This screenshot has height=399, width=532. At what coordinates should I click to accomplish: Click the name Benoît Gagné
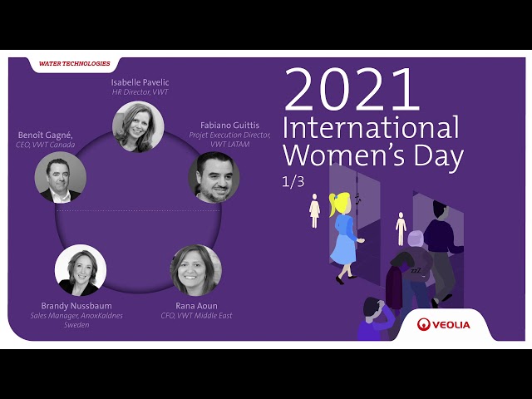click(46, 135)
